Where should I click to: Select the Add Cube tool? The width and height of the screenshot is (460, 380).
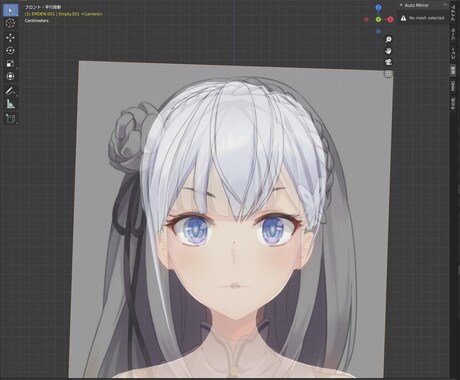pos(10,119)
